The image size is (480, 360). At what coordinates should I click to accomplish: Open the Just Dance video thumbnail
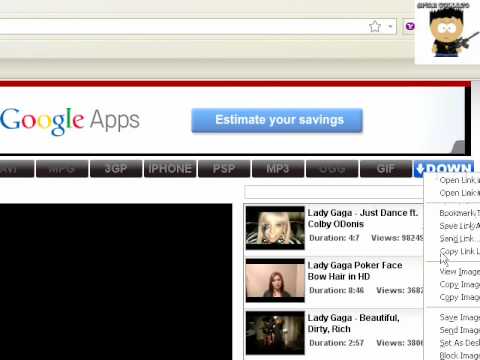pyautogui.click(x=275, y=228)
